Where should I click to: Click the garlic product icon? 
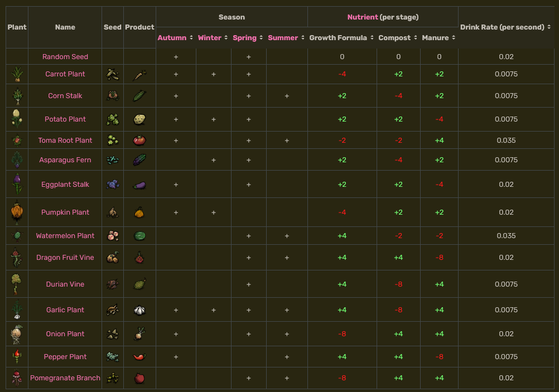(139, 310)
